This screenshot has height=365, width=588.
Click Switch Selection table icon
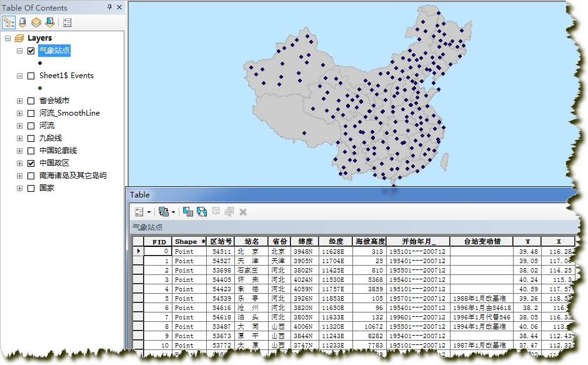click(x=202, y=212)
